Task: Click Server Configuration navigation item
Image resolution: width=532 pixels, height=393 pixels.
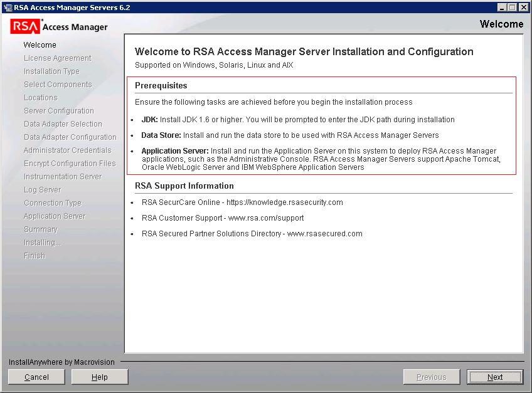Action: pos(58,110)
